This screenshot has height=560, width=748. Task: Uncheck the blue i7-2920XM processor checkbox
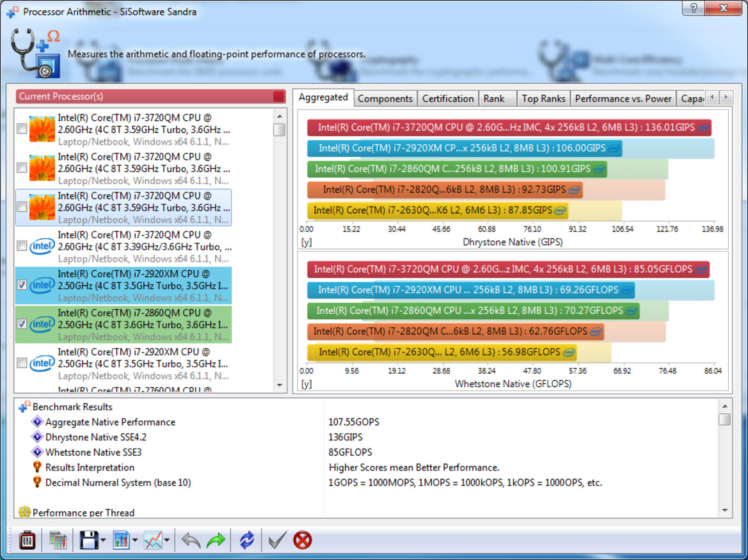pyautogui.click(x=22, y=285)
